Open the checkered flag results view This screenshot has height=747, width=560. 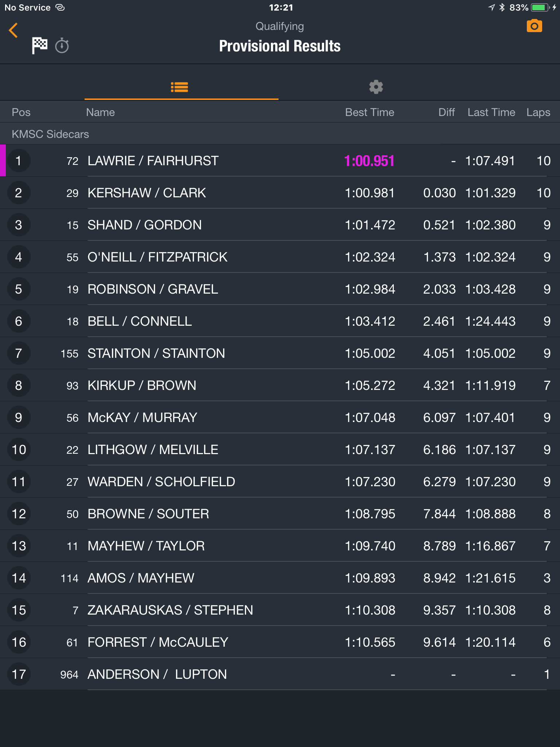[x=39, y=46]
